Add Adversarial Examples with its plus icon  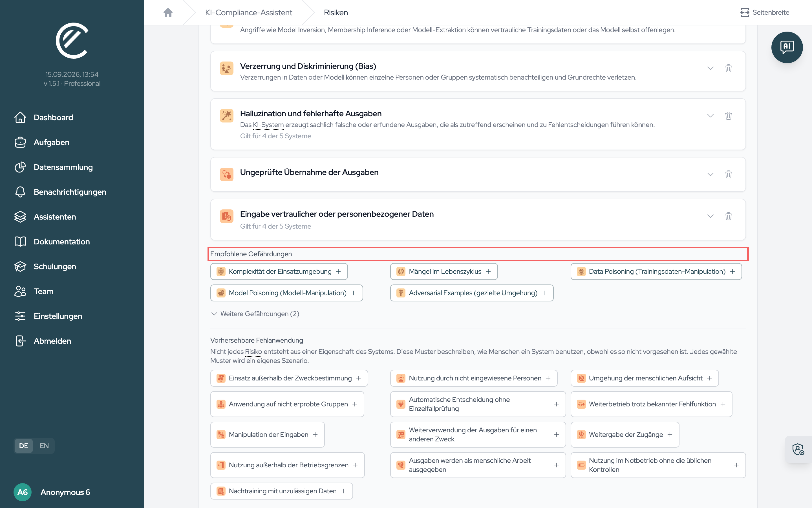click(544, 293)
